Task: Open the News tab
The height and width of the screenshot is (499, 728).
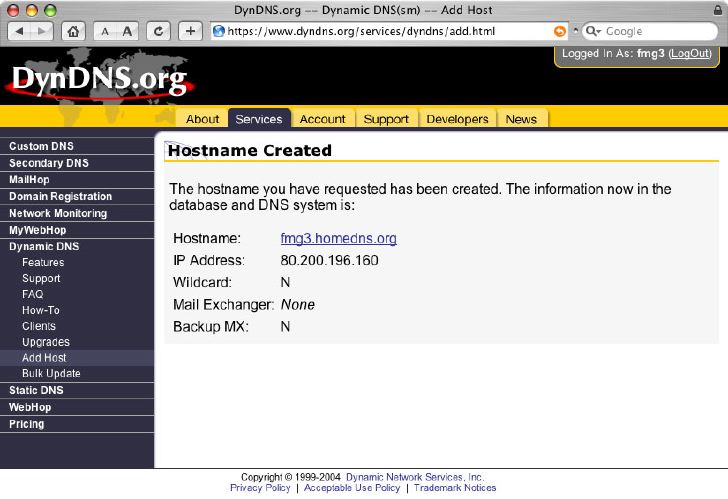Action: (521, 119)
